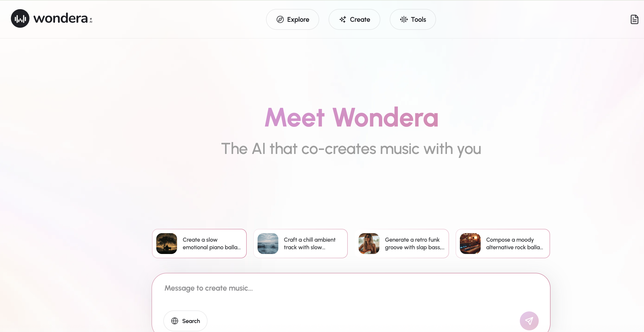Viewport: 644px width, 332px height.
Task: Click the tree silhouette thumbnail image
Action: click(x=166, y=243)
